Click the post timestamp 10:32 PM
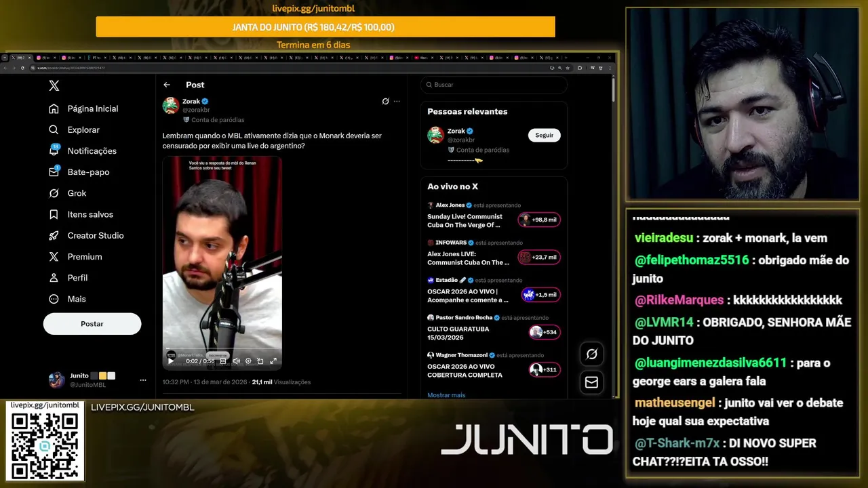Image resolution: width=868 pixels, height=488 pixels. (176, 382)
